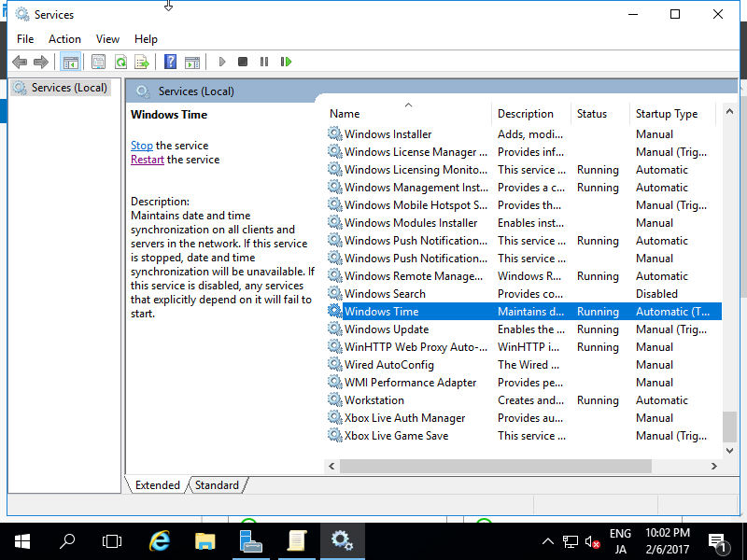
Task: Refresh the services list with the refresh icon
Action: pos(120,62)
